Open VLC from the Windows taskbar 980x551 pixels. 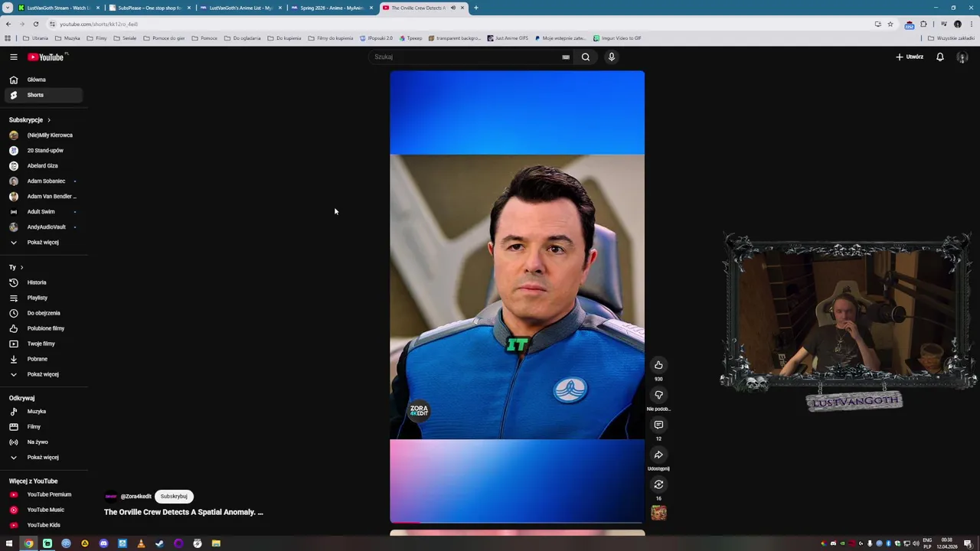point(141,543)
